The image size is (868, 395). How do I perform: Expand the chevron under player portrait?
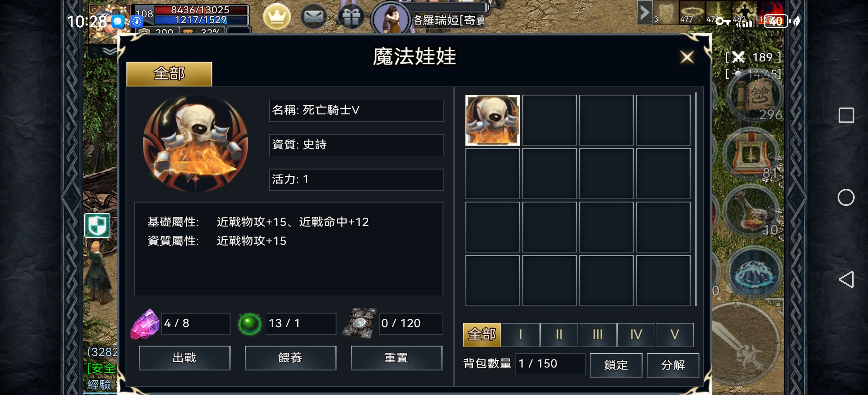coord(108,51)
